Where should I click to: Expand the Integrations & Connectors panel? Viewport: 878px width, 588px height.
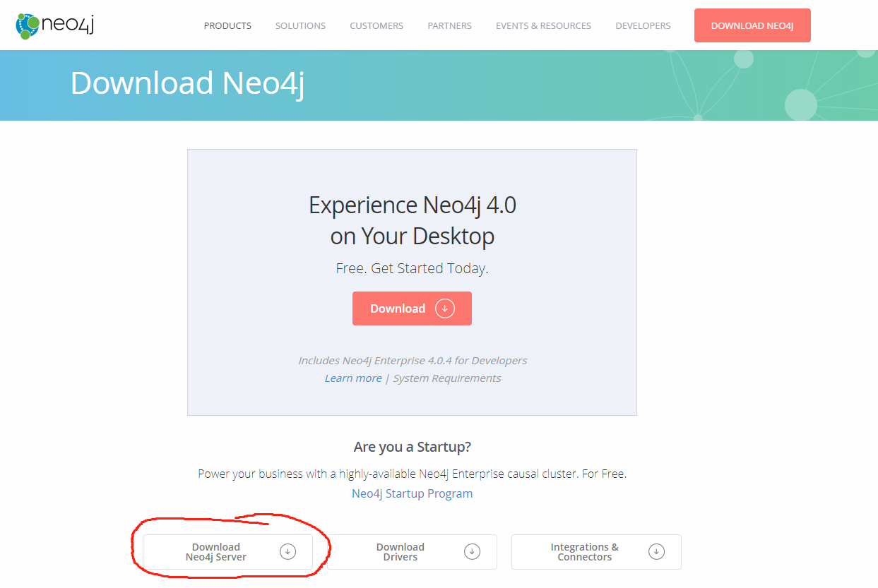click(x=595, y=551)
